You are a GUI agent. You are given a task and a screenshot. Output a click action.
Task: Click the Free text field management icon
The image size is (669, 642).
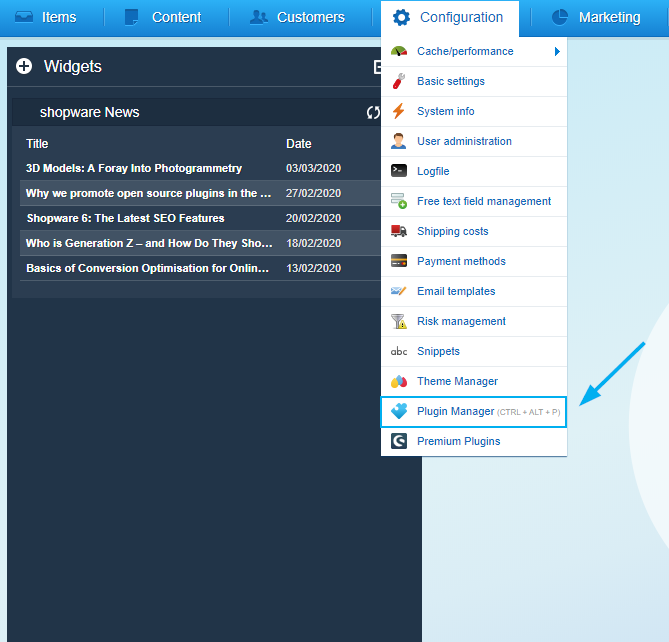(x=398, y=201)
